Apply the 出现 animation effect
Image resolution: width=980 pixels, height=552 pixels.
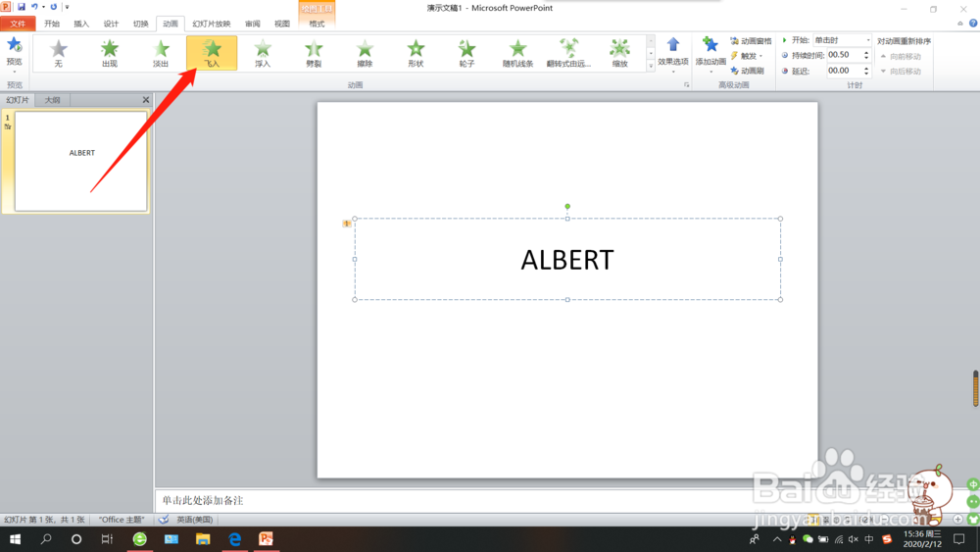tap(110, 53)
